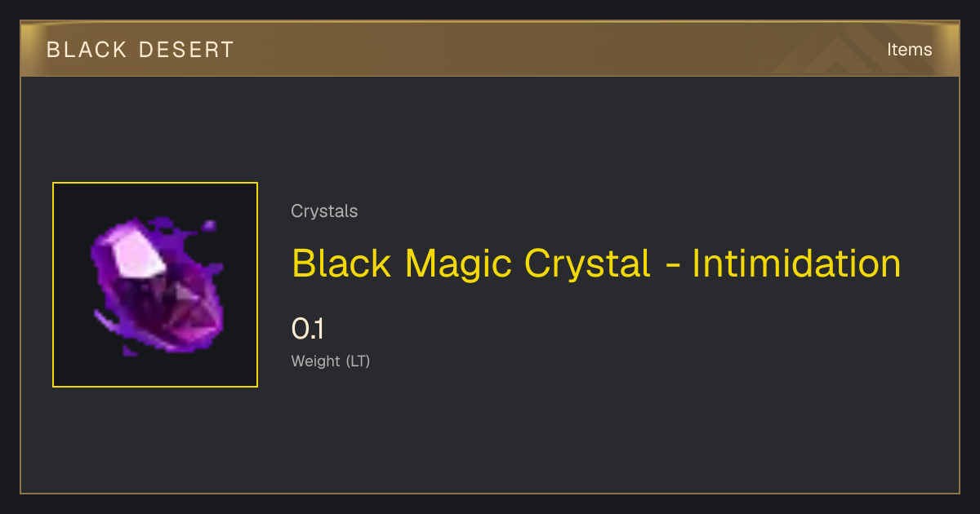This screenshot has height=514, width=980.
Task: Click the (LT) unit text
Action: pyautogui.click(x=358, y=361)
